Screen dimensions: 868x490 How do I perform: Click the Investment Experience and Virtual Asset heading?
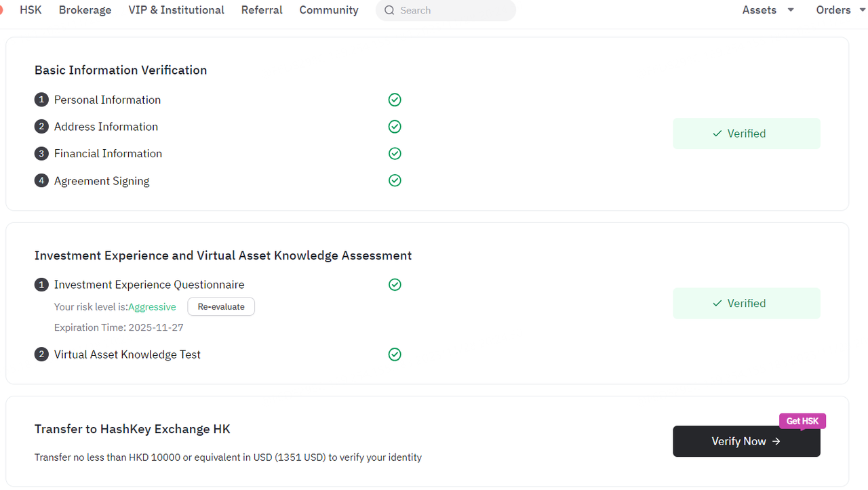(x=223, y=256)
